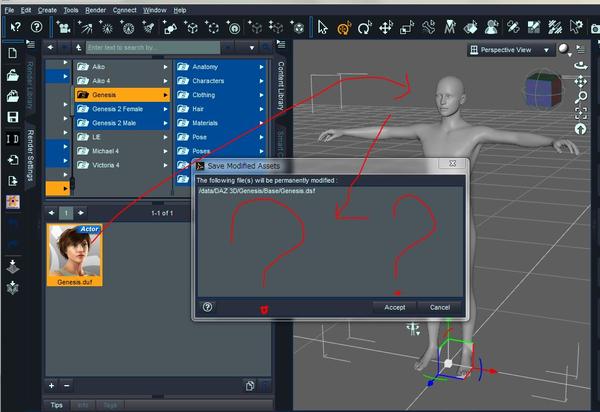
Task: Click the magnifier zoom icon in viewport
Action: [581, 97]
